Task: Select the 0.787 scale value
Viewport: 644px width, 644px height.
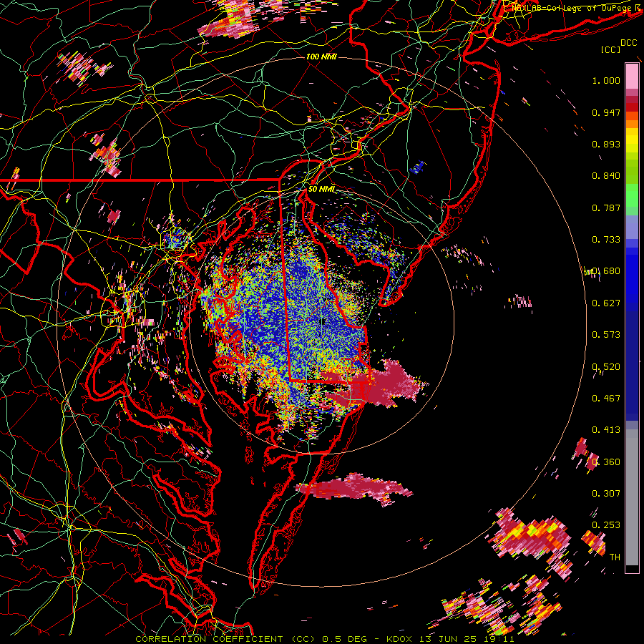Action: pos(606,208)
